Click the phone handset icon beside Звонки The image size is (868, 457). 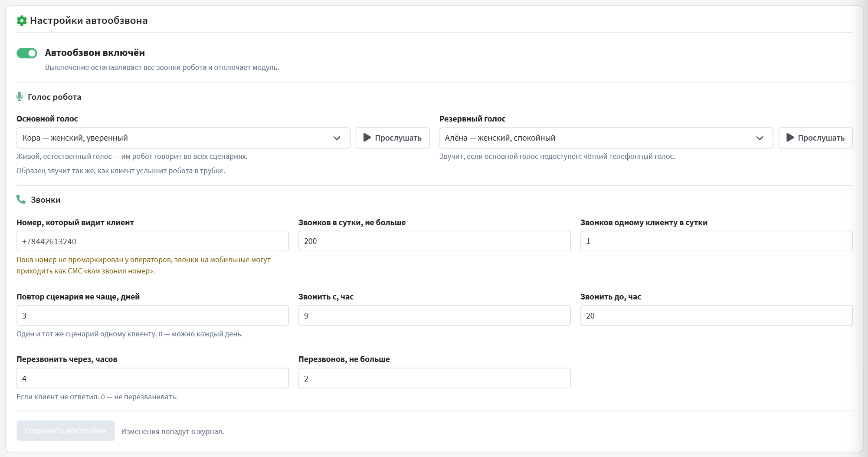21,199
